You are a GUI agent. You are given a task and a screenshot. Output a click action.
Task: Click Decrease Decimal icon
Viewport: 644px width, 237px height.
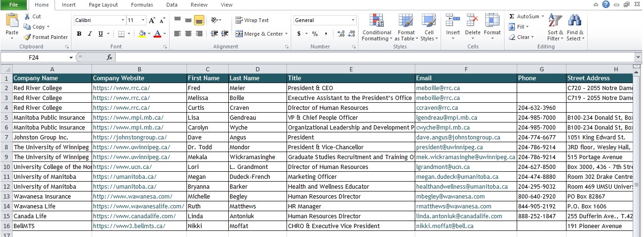click(352, 34)
